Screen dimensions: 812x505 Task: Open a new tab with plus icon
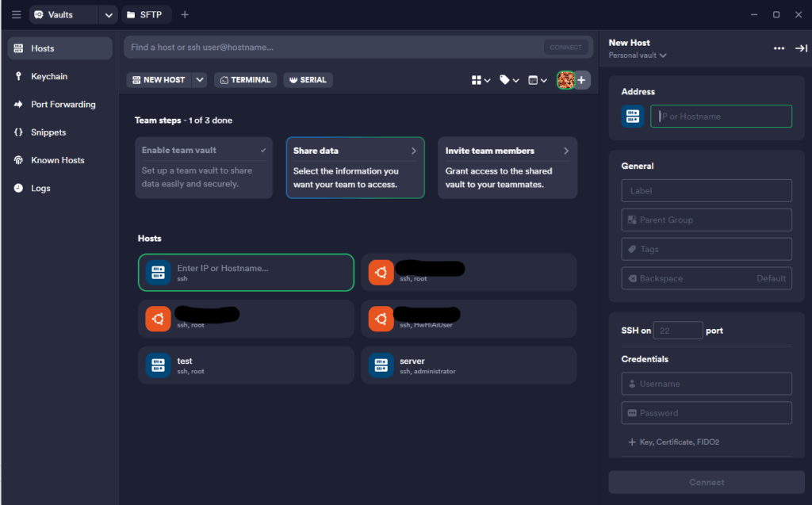click(x=185, y=14)
